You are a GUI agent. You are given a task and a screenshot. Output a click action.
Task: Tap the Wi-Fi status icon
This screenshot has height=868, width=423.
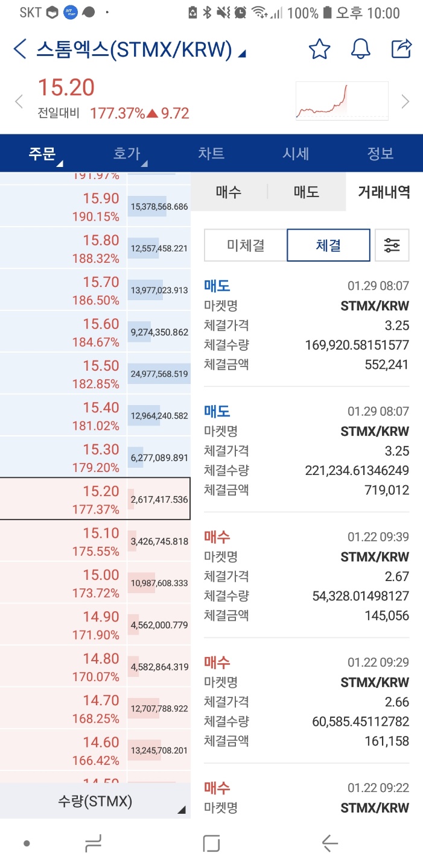[259, 13]
